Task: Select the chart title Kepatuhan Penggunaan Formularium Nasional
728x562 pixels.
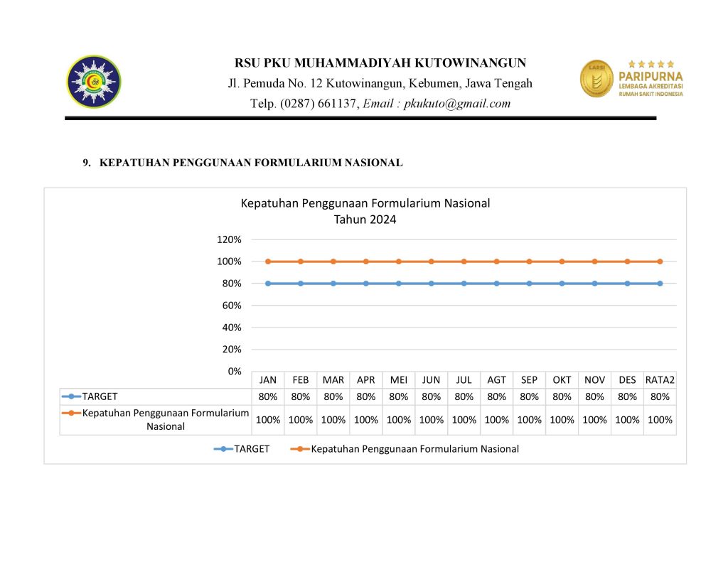Action: [365, 203]
